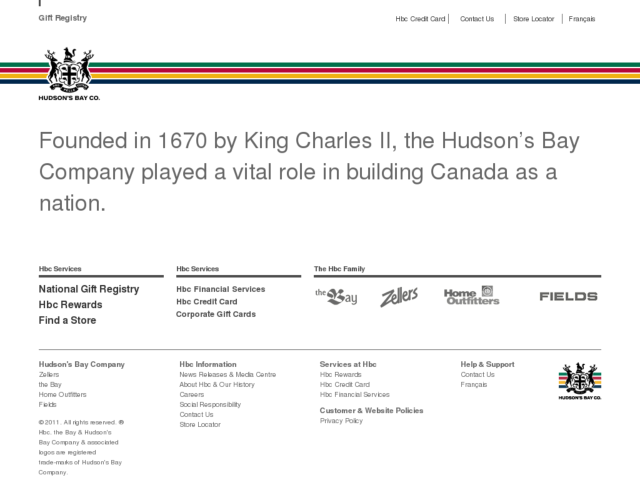
Task: Open the Hbc Financial Services link
Action: click(x=221, y=289)
